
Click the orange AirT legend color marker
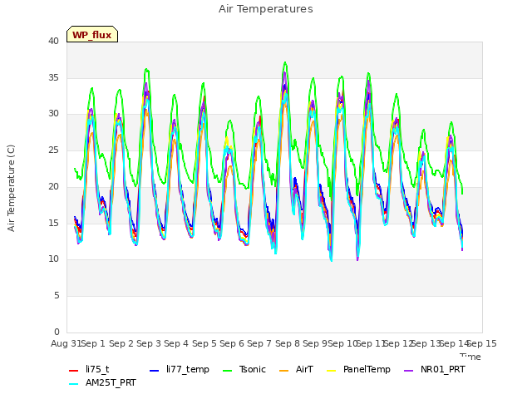284,371
